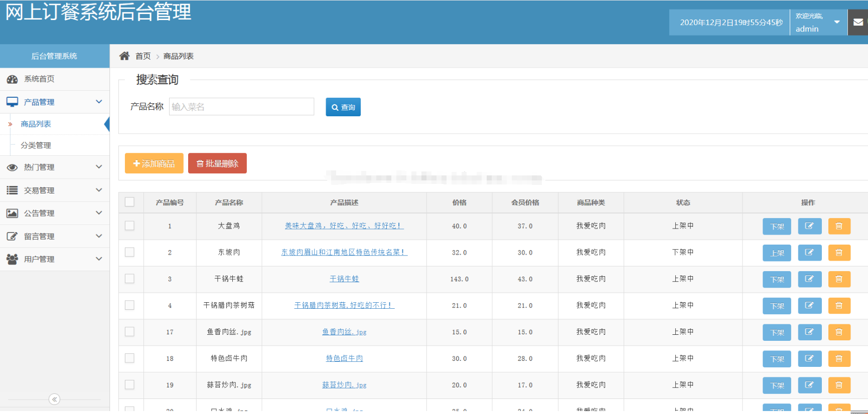This screenshot has width=868, height=414.
Task: Click the price 143.0 cell
Action: pyautogui.click(x=459, y=279)
